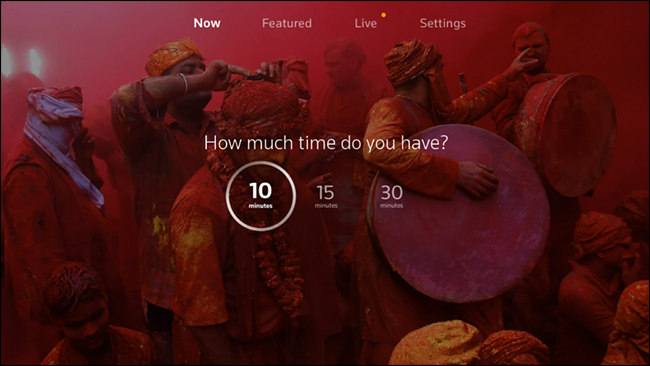The width and height of the screenshot is (650, 366).
Task: Click the 'minutes' label under 10
Action: [x=261, y=206]
